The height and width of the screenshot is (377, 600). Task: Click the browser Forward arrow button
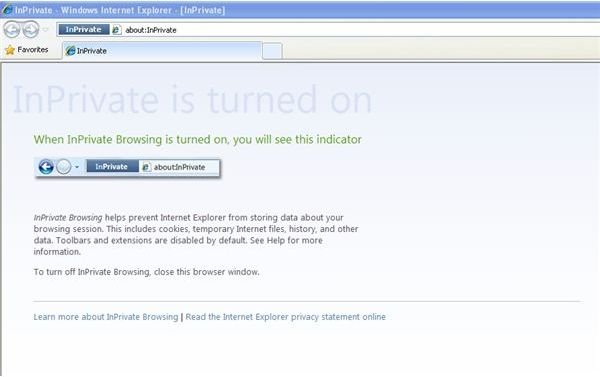click(x=31, y=29)
